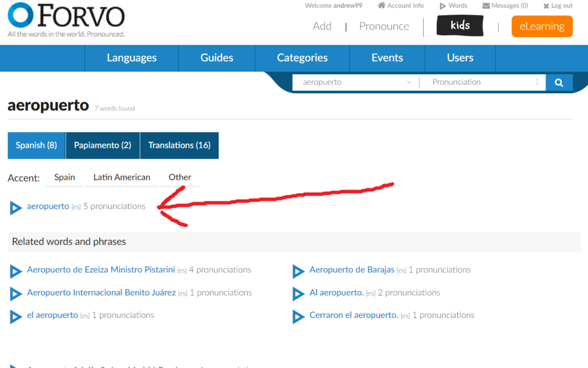Filter by Latin American accent
Image resolution: width=588 pixels, height=368 pixels.
click(121, 177)
